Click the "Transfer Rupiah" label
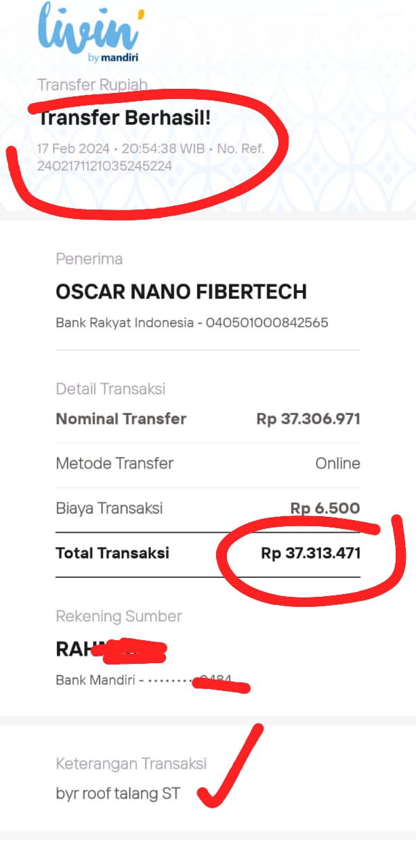 point(92,85)
